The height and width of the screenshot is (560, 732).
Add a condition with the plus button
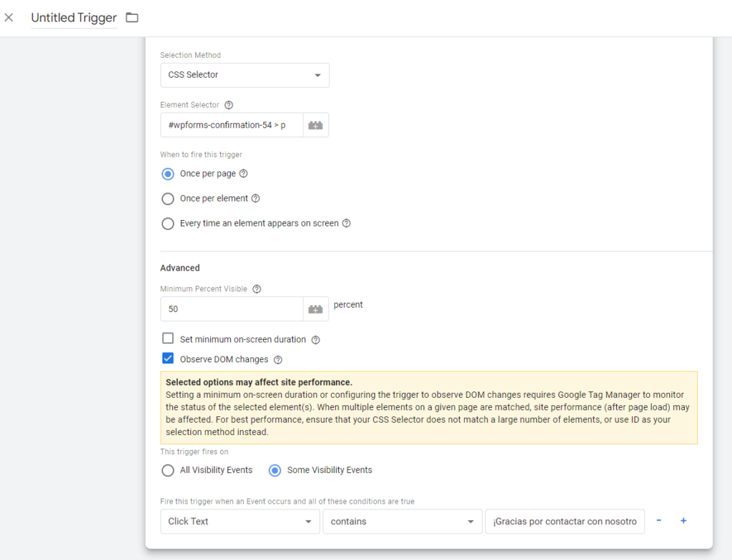(x=683, y=521)
